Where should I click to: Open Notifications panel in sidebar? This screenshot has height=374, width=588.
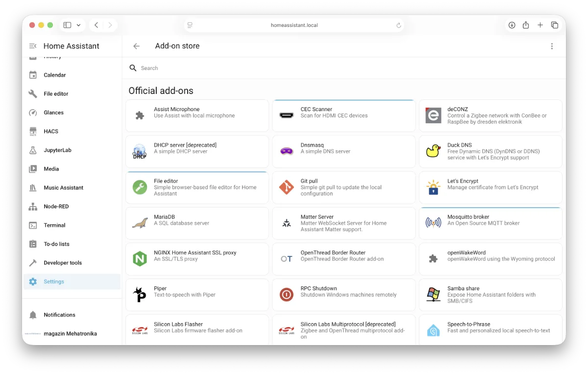pos(59,315)
